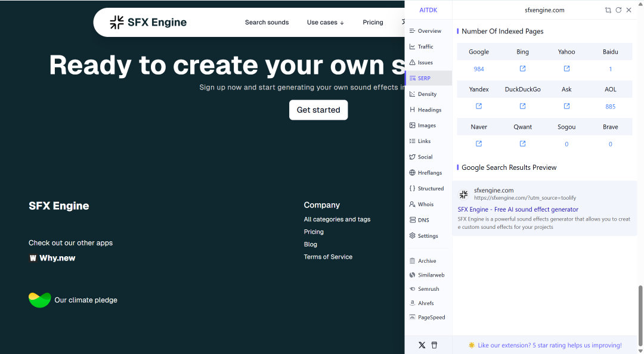This screenshot has height=354, width=644.
Task: Open the AITDK Settings section
Action: pos(428,236)
